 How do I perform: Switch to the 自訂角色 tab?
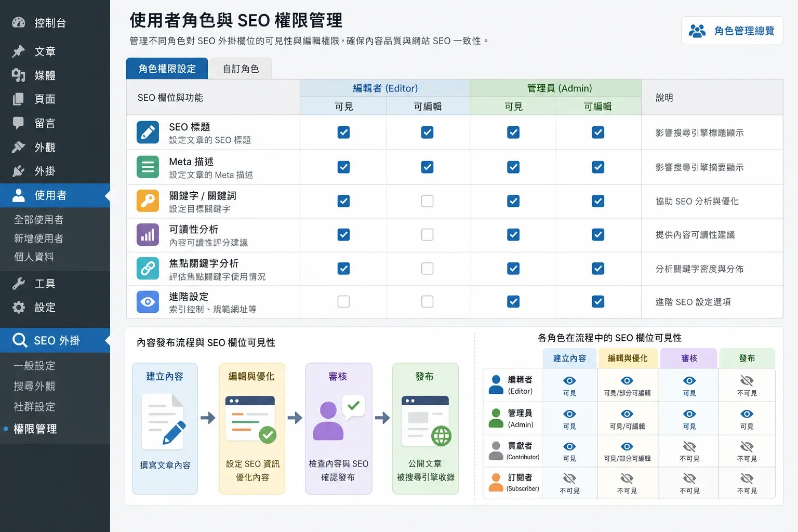pyautogui.click(x=241, y=69)
